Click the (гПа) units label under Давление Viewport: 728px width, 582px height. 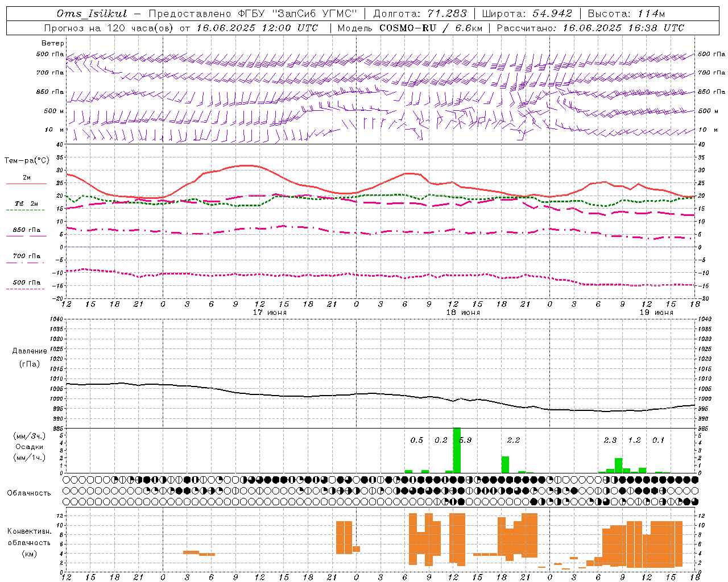30,364
